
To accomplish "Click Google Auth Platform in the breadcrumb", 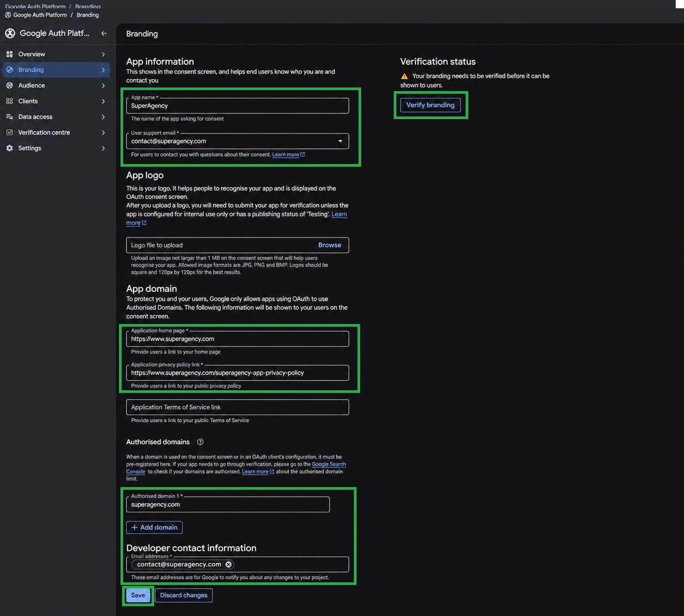I will tap(40, 15).
